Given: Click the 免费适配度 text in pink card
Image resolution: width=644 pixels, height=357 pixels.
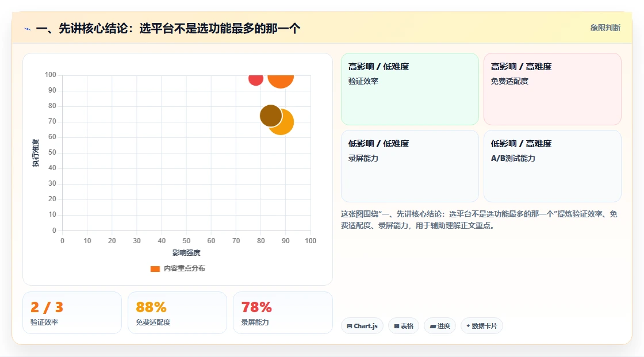Looking at the screenshot, I should 509,81.
